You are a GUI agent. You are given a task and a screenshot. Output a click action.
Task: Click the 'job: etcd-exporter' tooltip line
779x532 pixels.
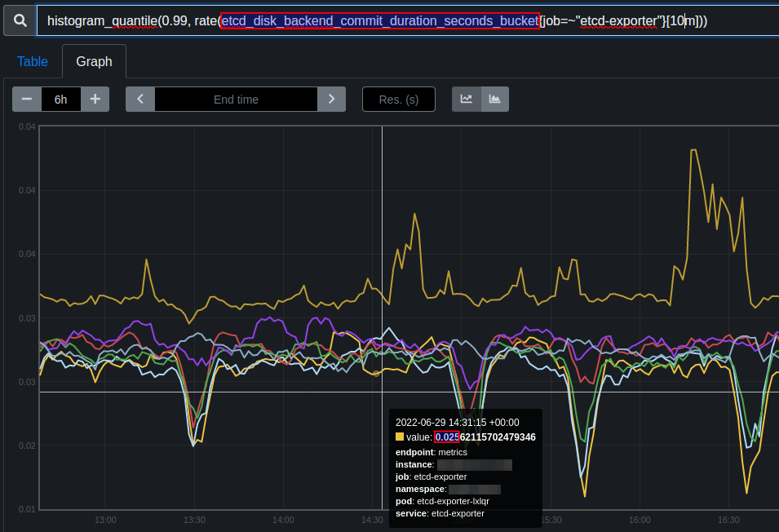[432, 477]
